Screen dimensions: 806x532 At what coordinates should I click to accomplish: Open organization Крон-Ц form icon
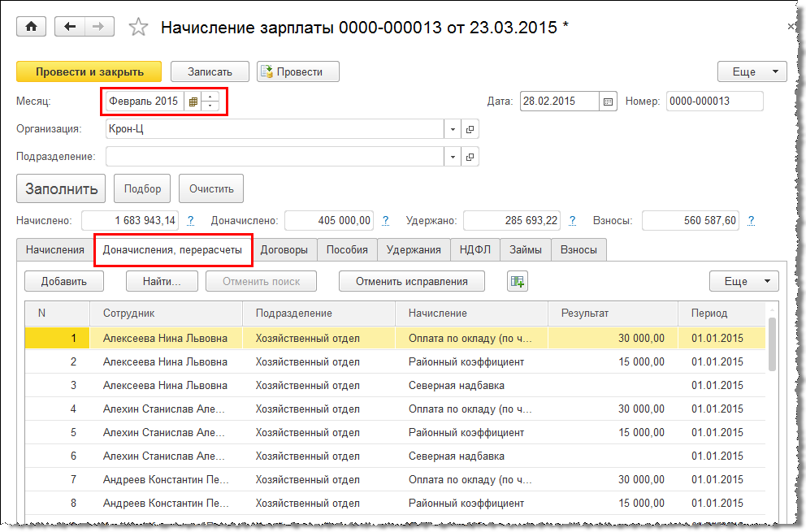pos(470,129)
